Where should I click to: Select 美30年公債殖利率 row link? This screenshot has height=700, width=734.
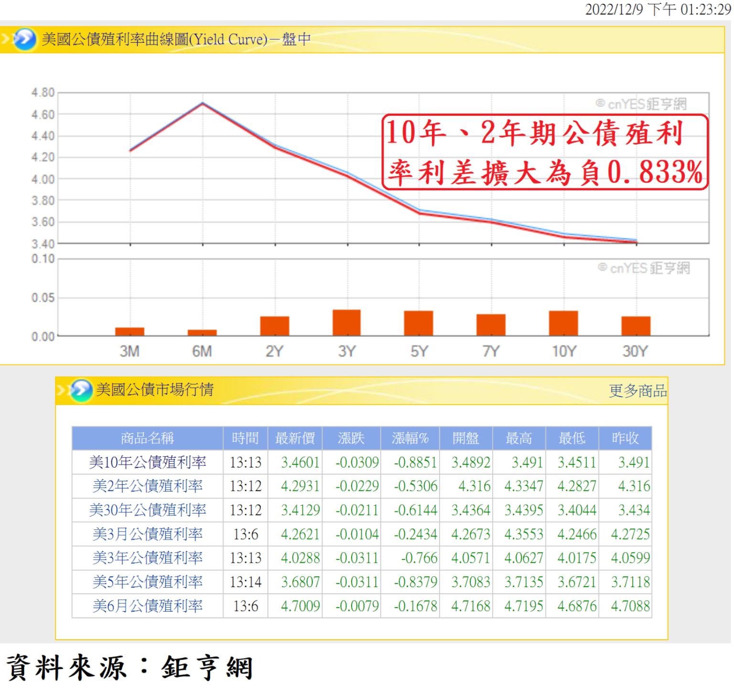coord(147,510)
